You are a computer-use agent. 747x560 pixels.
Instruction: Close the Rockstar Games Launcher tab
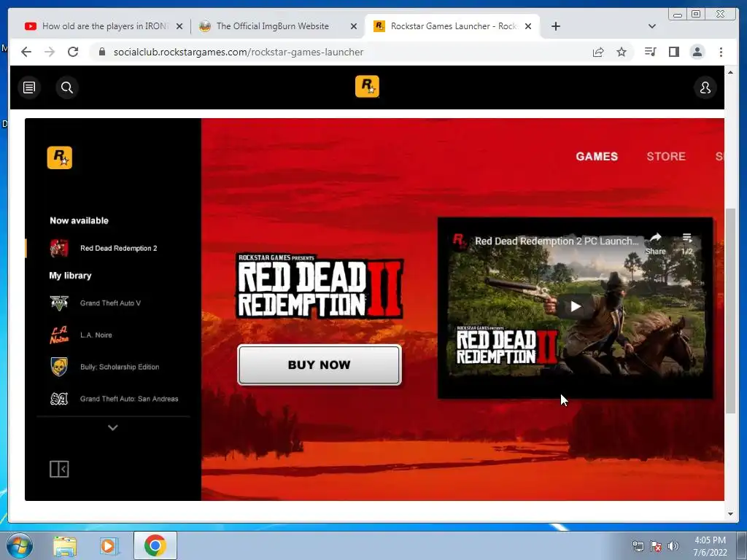pyautogui.click(x=528, y=26)
